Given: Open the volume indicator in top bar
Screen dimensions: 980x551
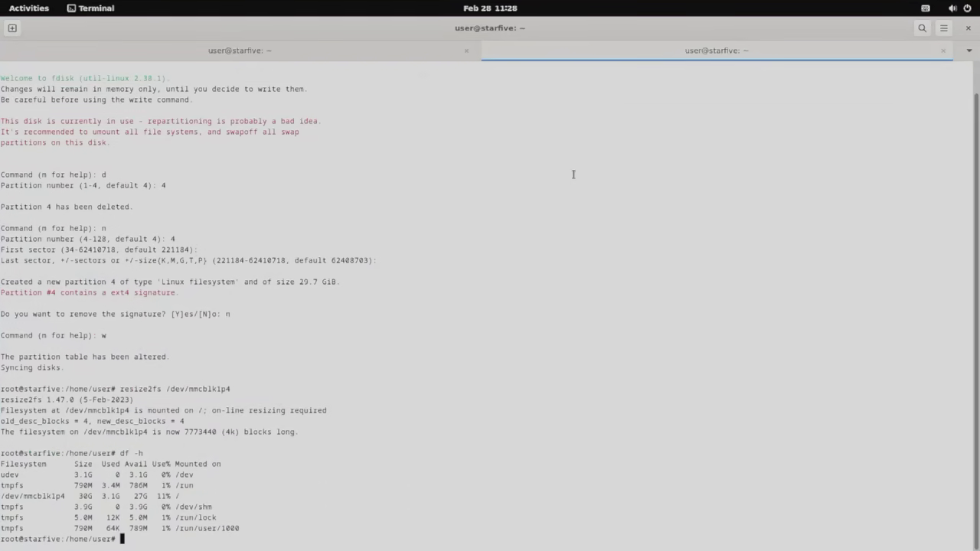Looking at the screenshot, I should pos(952,8).
